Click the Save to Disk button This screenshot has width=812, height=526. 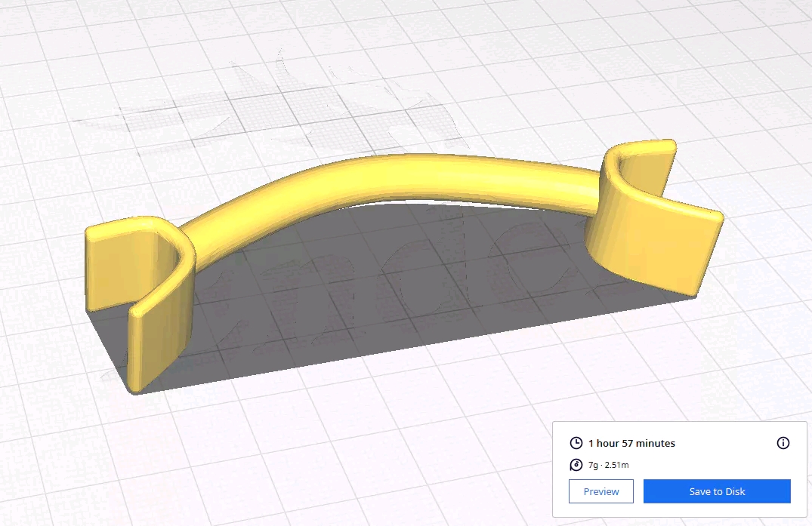[717, 491]
